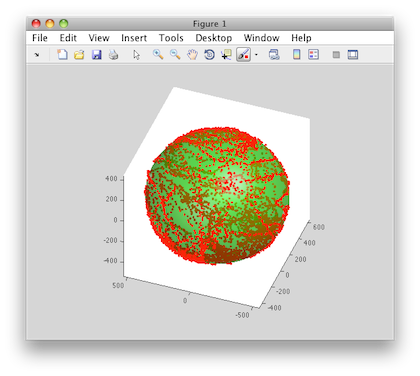Screen dimensions: 420x376
Task: Click the toolbar dock arrow at far left
Action: pyautogui.click(x=37, y=55)
